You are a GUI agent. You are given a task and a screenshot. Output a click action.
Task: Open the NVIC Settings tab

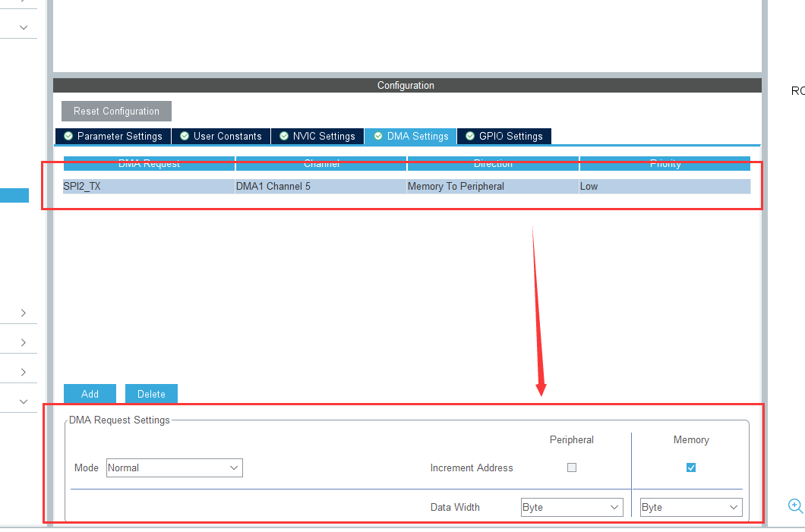point(317,136)
